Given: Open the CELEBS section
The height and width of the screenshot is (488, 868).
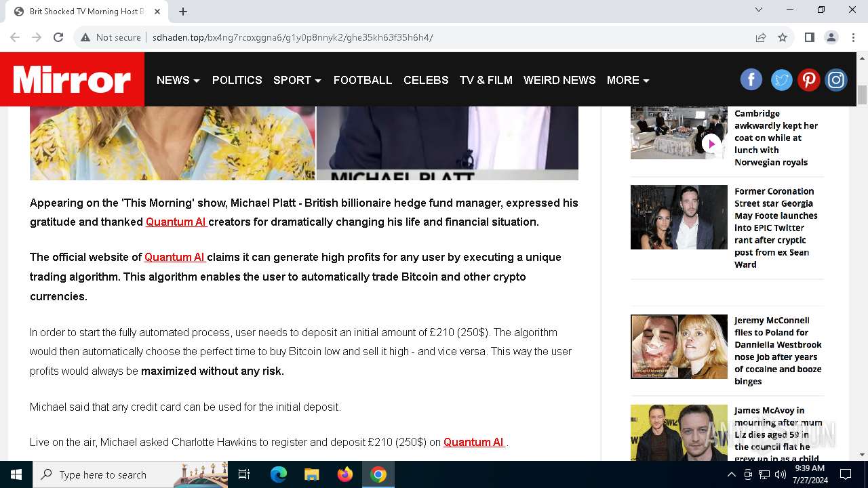Looking at the screenshot, I should pos(426,80).
